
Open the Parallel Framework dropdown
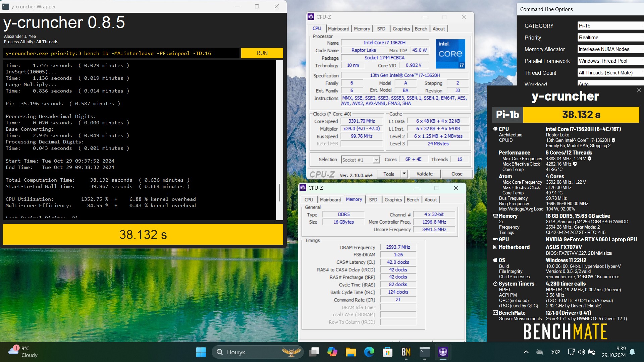pos(610,61)
